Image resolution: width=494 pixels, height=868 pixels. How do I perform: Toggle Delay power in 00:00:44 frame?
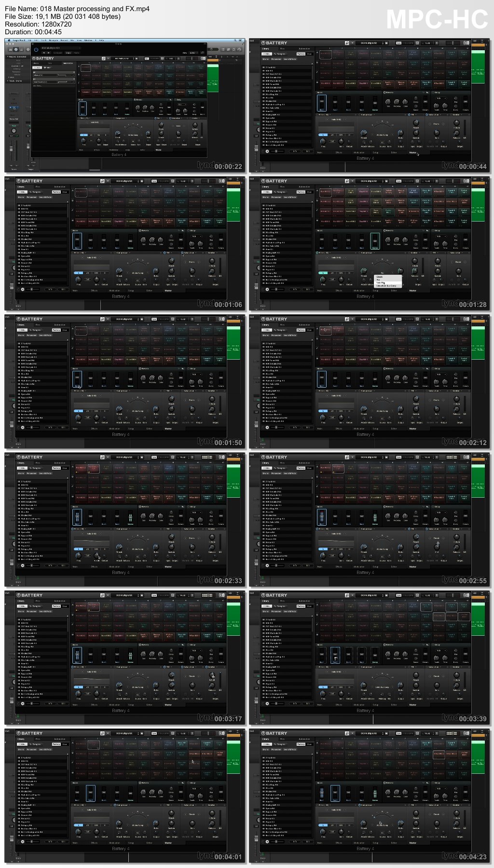click(x=432, y=92)
